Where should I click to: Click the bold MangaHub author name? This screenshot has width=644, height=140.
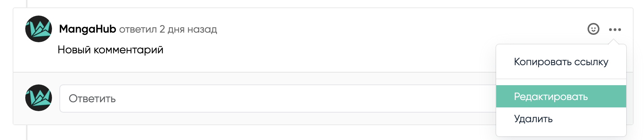point(88,29)
